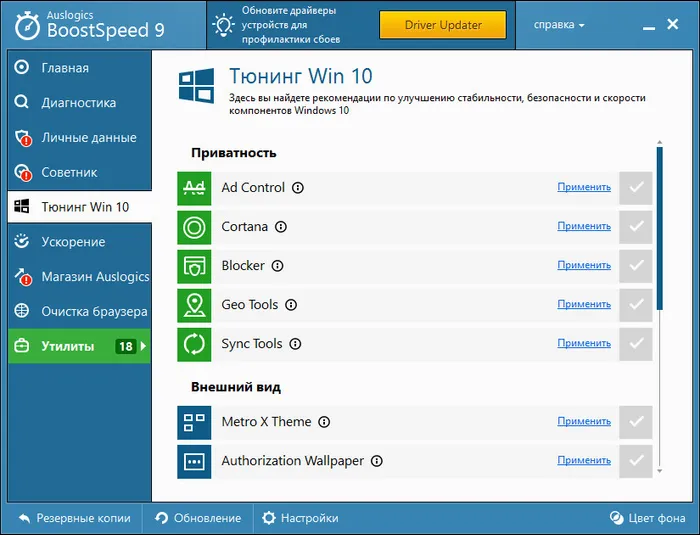This screenshot has height=535, width=700.
Task: Open Настройки in the bottom bar
Action: 300,518
